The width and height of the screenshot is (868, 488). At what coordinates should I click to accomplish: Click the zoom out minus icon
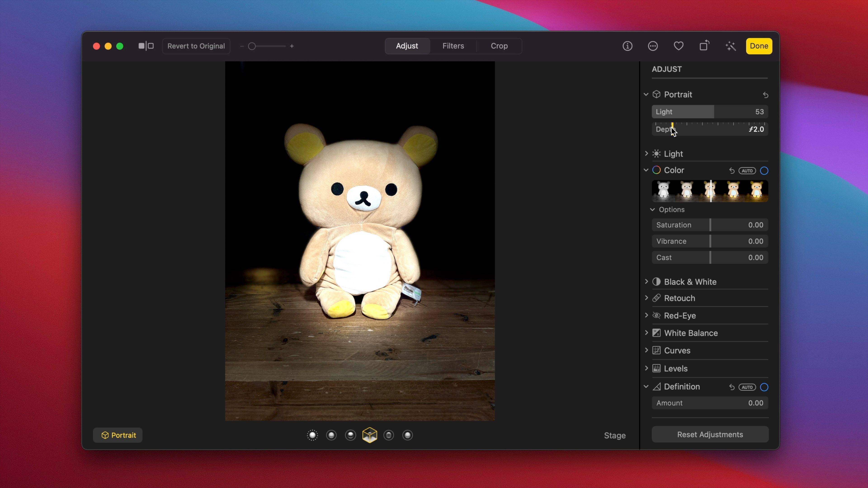pyautogui.click(x=242, y=46)
